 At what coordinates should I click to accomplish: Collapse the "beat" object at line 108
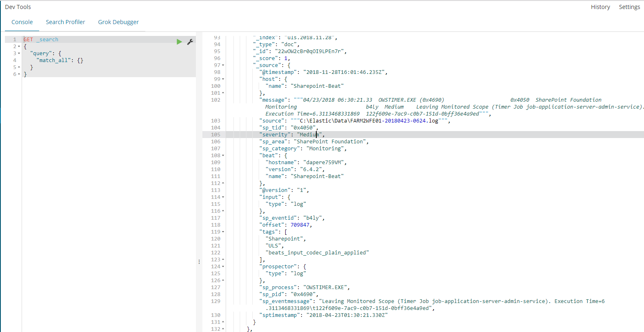click(x=223, y=156)
